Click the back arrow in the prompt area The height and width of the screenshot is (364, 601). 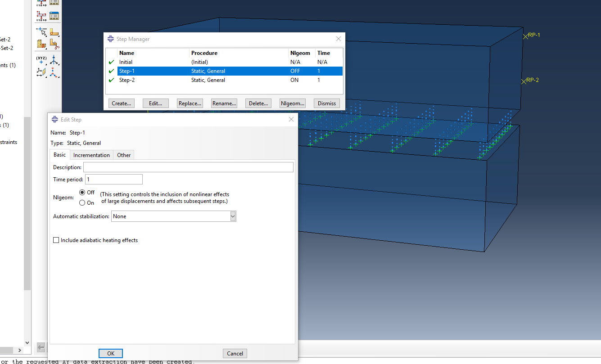[41, 347]
